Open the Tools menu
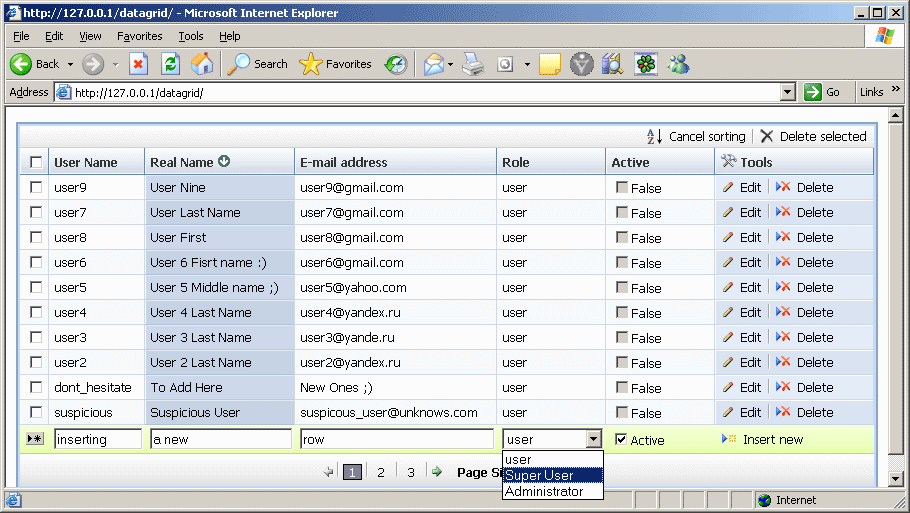910x513 pixels. point(190,36)
